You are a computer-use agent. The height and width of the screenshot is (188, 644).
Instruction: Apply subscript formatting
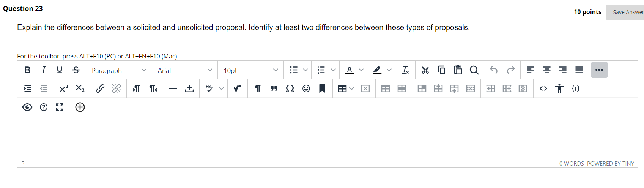(80, 88)
